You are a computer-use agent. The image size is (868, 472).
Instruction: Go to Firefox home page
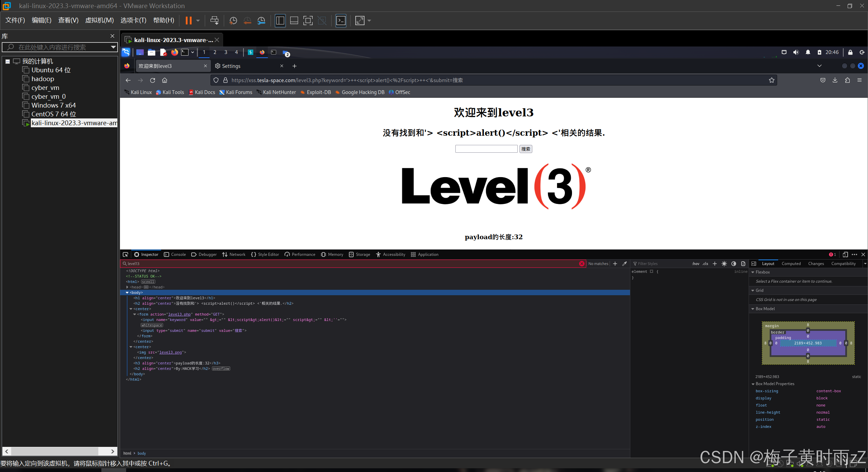(x=165, y=80)
